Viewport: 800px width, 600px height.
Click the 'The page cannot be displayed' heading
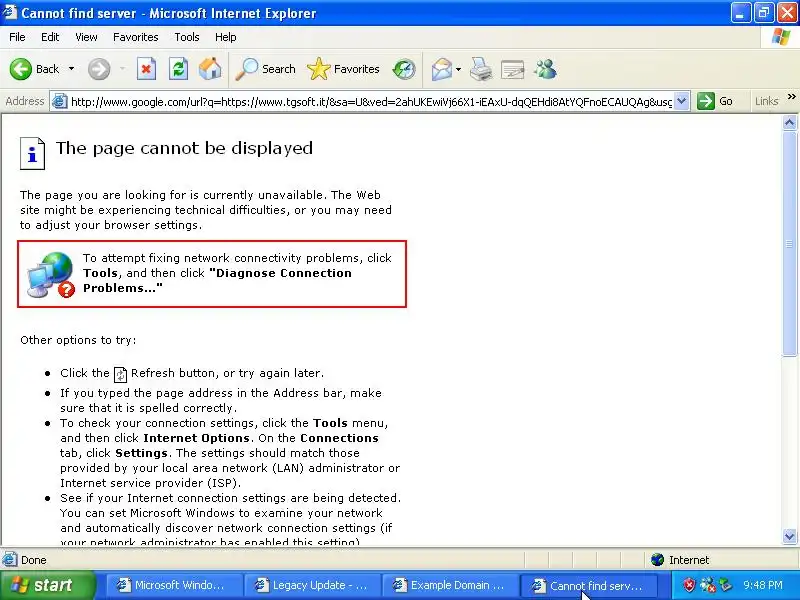point(184,148)
